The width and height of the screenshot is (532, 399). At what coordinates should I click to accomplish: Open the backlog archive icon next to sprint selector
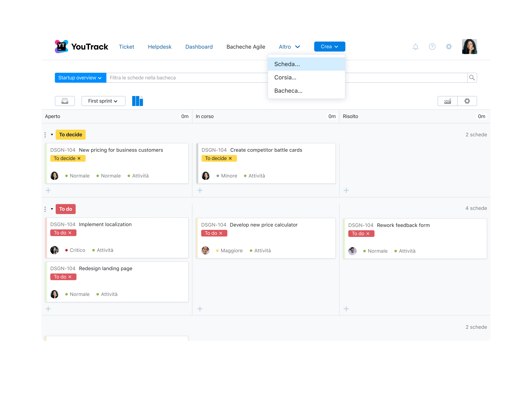65,101
